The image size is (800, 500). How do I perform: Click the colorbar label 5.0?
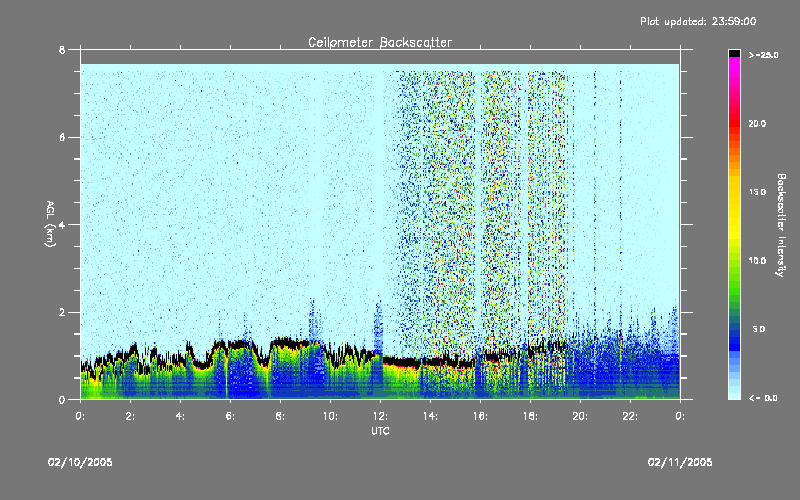click(759, 330)
